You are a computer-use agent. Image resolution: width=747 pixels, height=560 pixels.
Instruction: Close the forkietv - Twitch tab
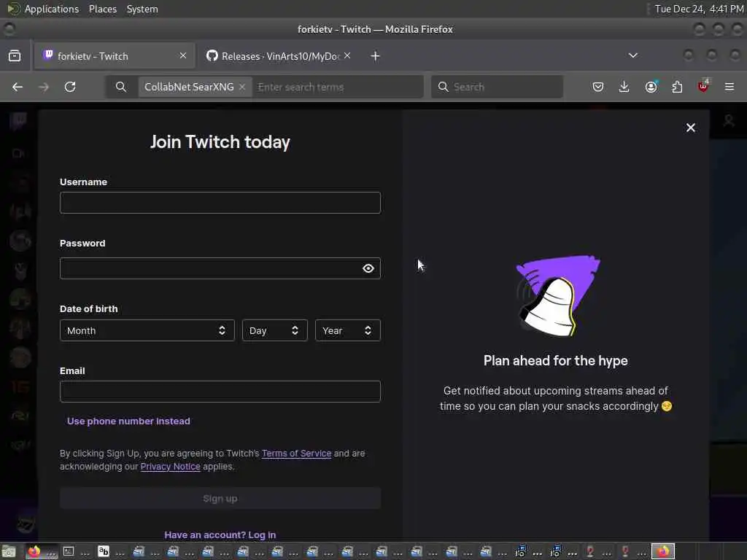tap(183, 55)
